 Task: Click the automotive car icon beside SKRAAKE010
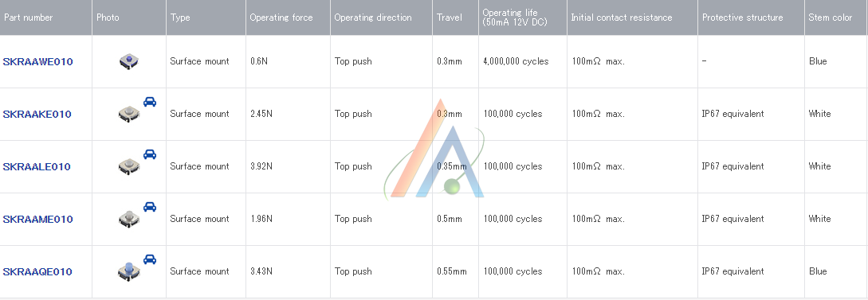150,102
